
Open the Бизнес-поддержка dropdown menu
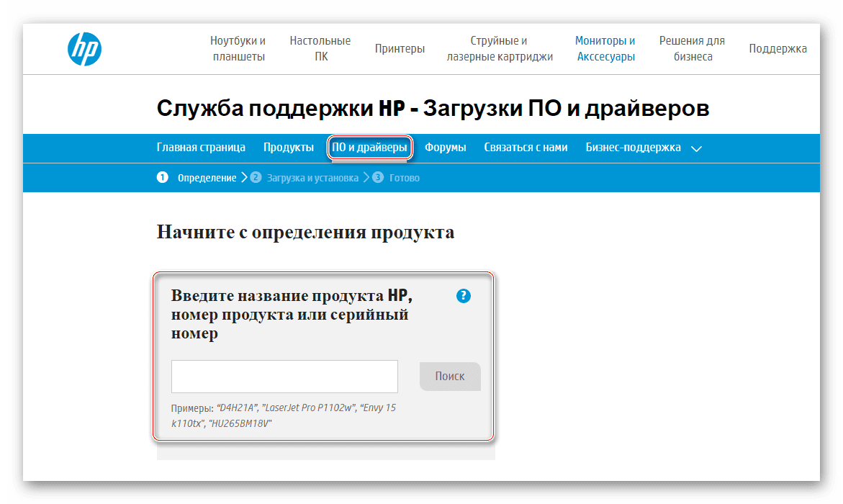pos(633,148)
